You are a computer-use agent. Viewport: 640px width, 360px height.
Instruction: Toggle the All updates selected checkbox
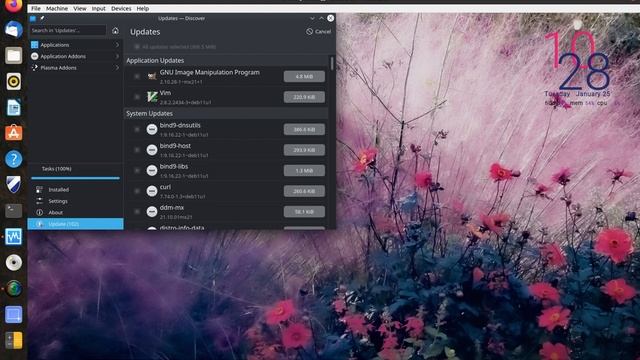point(137,47)
